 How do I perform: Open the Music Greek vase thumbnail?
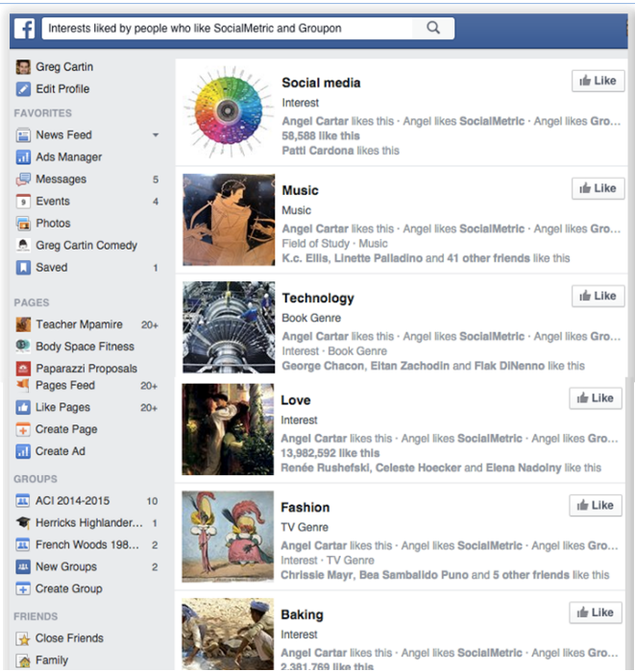pos(229,220)
